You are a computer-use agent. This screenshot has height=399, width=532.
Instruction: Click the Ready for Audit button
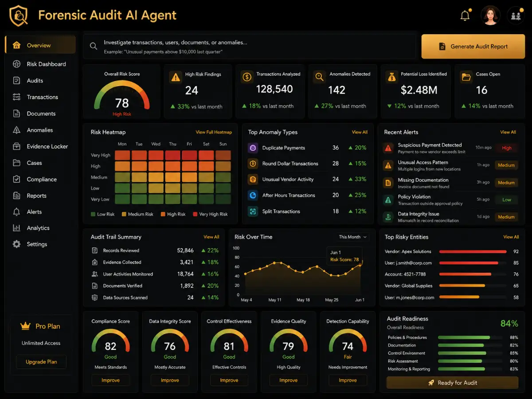[x=452, y=383]
